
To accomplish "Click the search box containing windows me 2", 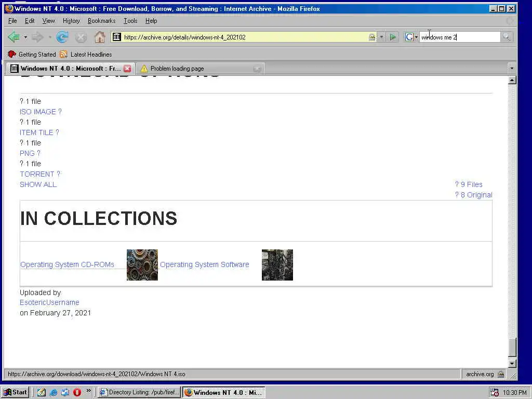I will click(x=460, y=37).
